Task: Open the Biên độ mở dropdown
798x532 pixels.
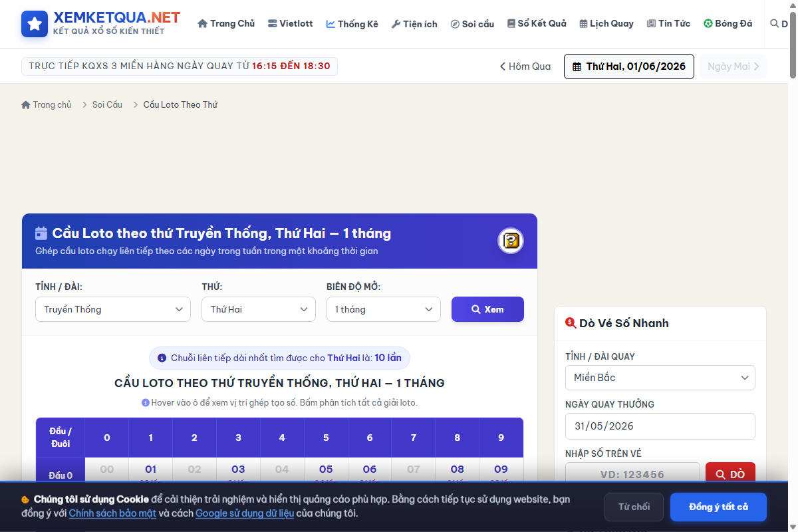Action: coord(384,309)
